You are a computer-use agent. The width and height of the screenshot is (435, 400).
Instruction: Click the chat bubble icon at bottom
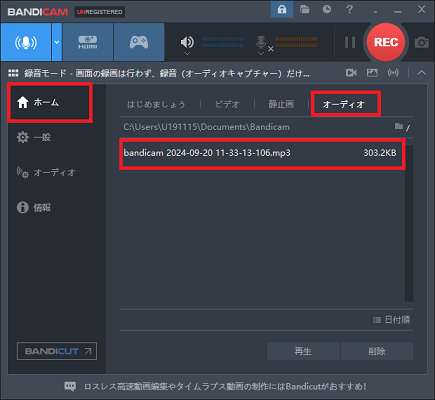pos(70,387)
